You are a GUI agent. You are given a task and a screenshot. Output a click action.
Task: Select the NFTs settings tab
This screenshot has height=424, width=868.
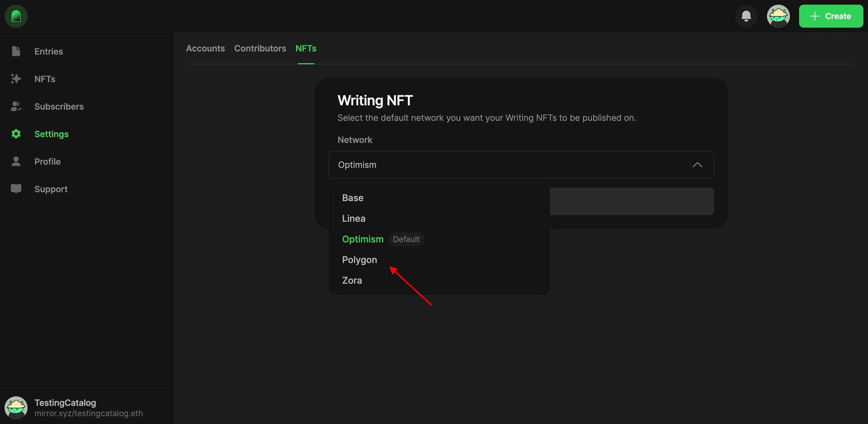[x=306, y=48]
